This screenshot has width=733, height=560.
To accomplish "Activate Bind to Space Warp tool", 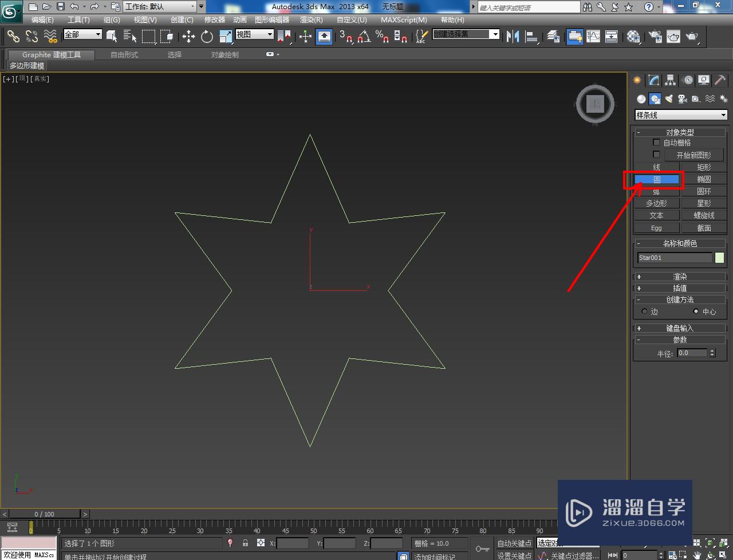I will click(x=50, y=36).
